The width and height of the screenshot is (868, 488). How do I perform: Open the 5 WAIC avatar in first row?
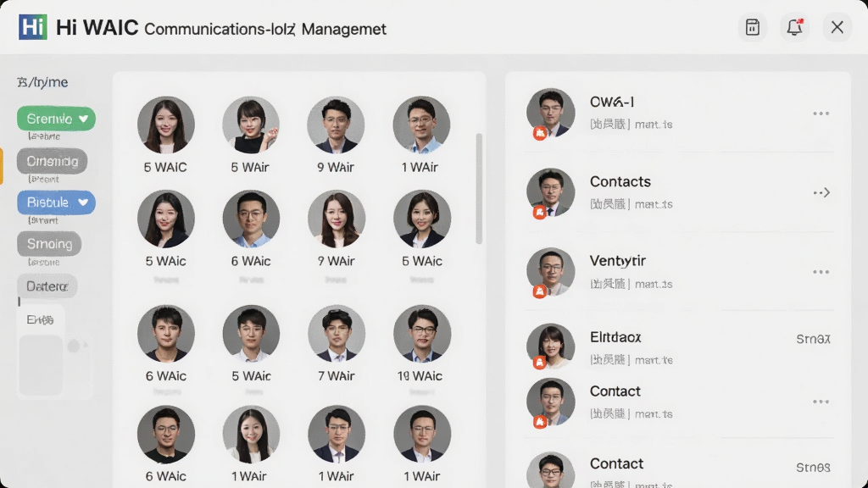(165, 125)
